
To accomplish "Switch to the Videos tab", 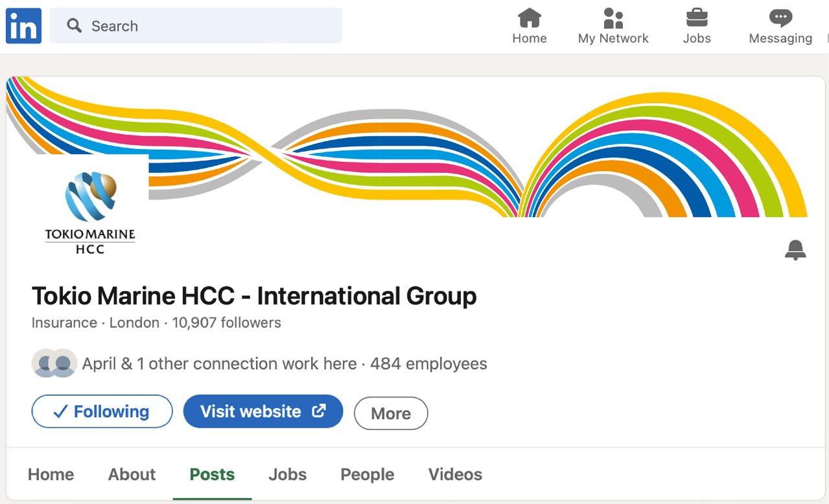I will (x=455, y=474).
